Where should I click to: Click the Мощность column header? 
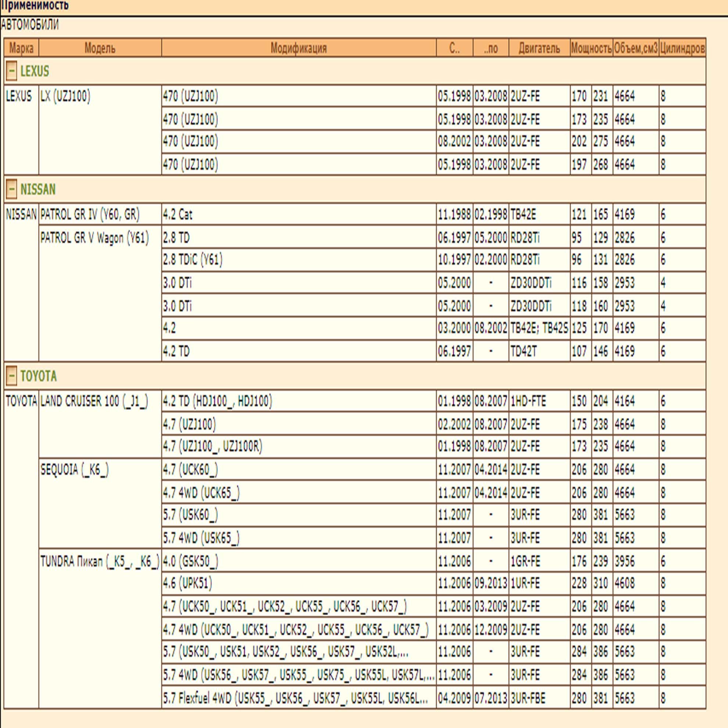591,48
